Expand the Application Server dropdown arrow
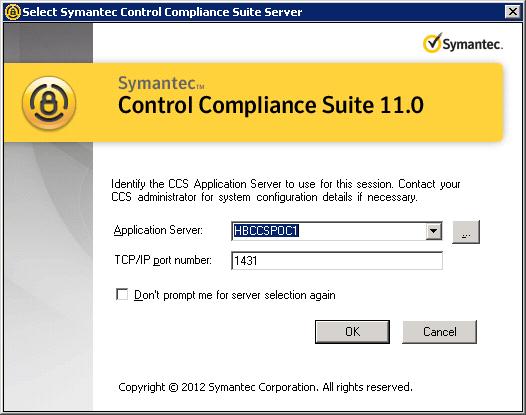The image size is (526, 415). point(434,231)
